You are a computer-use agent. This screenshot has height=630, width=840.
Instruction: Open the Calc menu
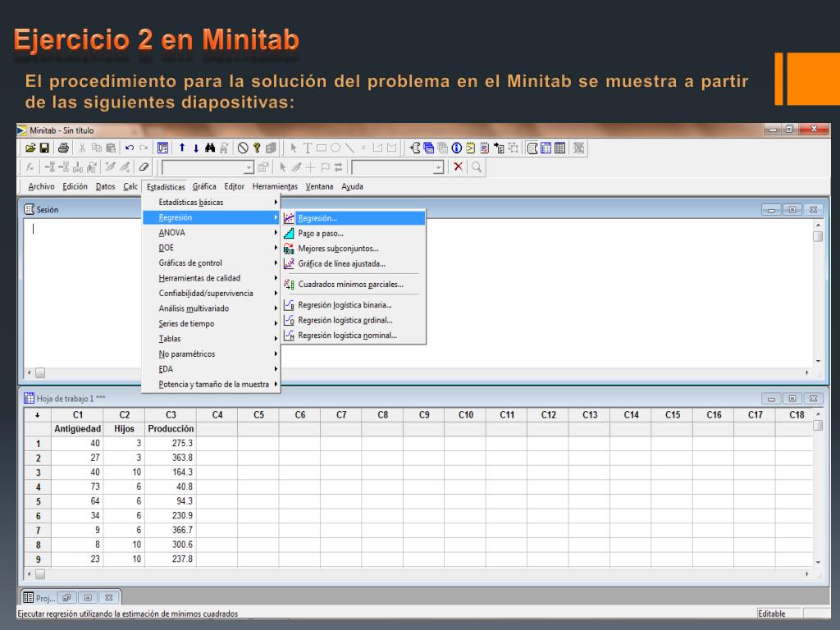(x=130, y=186)
